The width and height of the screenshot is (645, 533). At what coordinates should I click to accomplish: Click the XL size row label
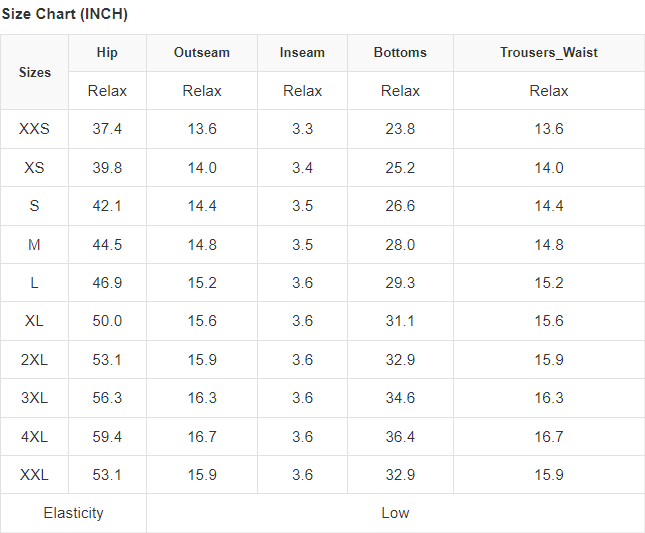pos(34,321)
